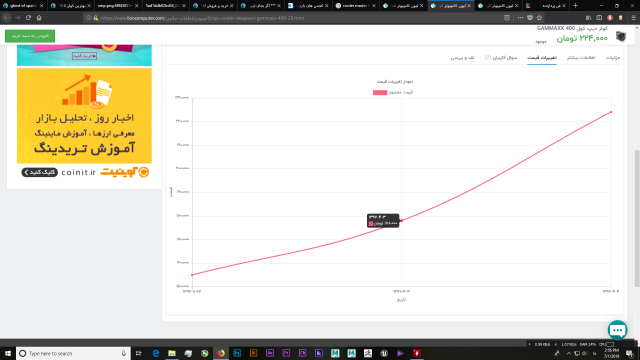This screenshot has height=360, width=640.
Task: Toggle reader view icon in address bar
Action: pyautogui.click(x=507, y=18)
